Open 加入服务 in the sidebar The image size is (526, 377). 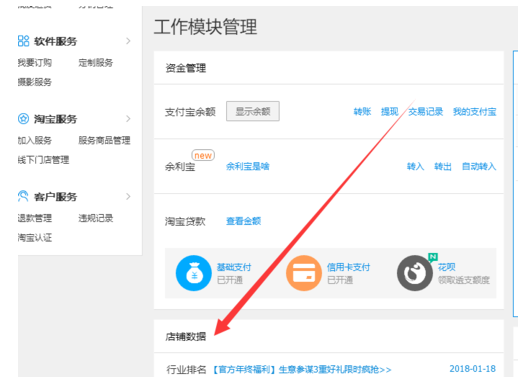[35, 140]
